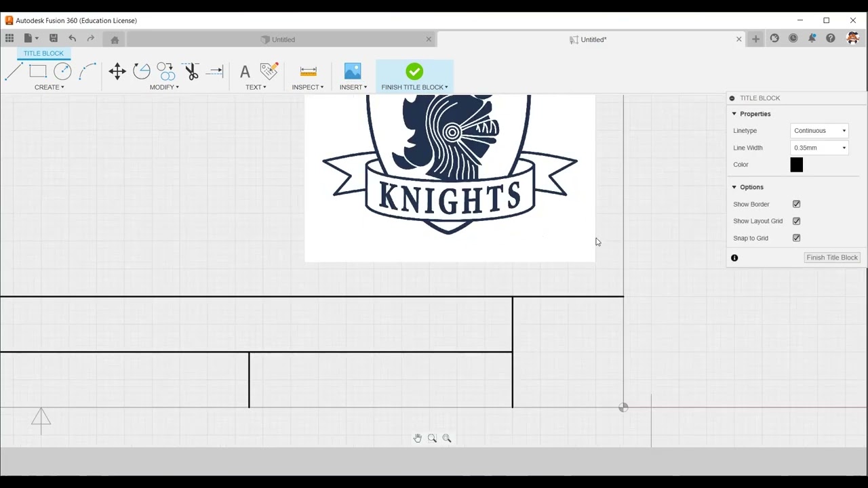
Task: Toggle Show Layout Grid checkbox
Action: (x=797, y=221)
